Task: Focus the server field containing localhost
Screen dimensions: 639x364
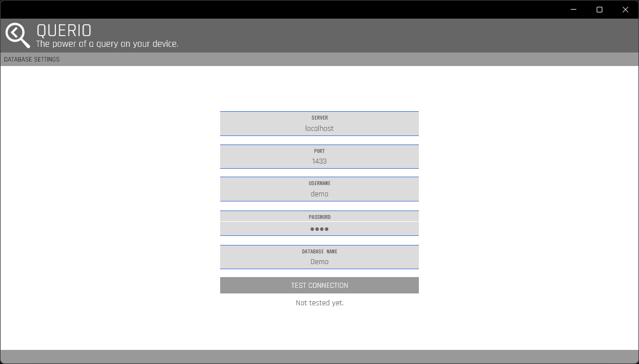Action: pyautogui.click(x=319, y=129)
